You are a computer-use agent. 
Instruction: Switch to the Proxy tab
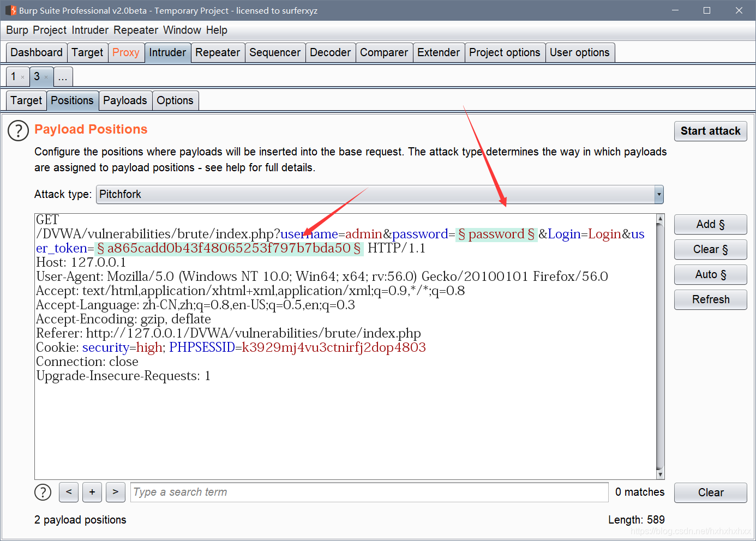(126, 52)
